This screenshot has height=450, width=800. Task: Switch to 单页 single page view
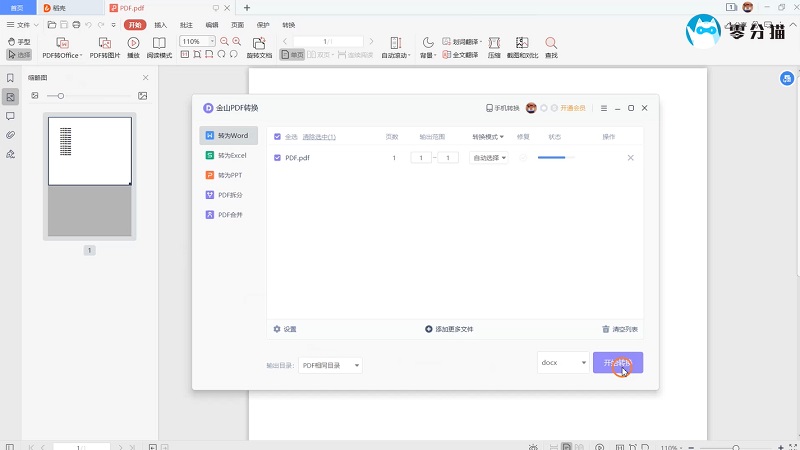pyautogui.click(x=292, y=55)
